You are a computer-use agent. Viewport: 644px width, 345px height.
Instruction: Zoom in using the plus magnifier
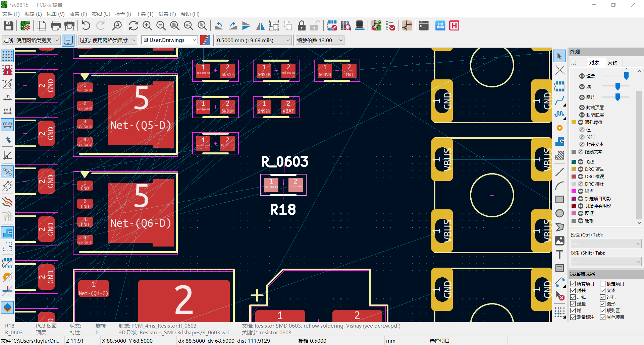click(147, 26)
